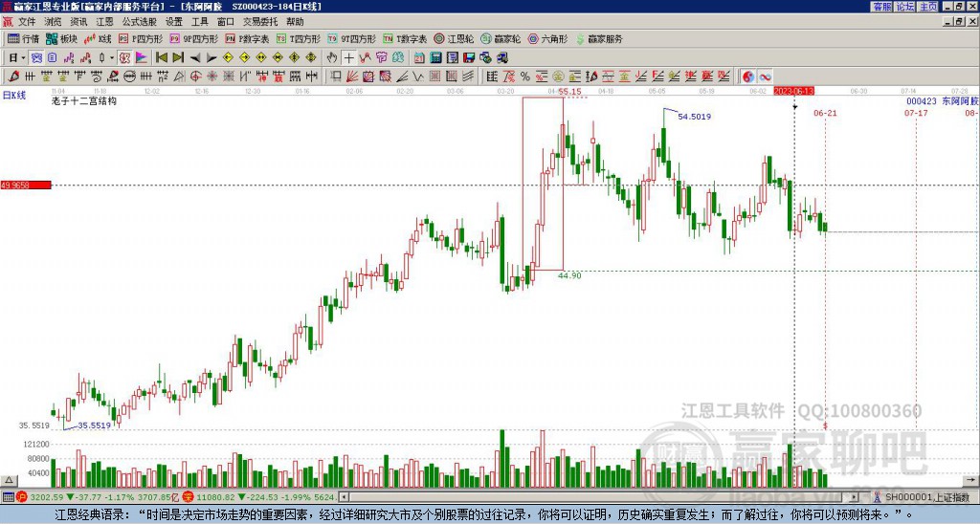Viewport: 980px width, 524px height.
Task: Open the 交易委托 menu
Action: pyautogui.click(x=260, y=22)
